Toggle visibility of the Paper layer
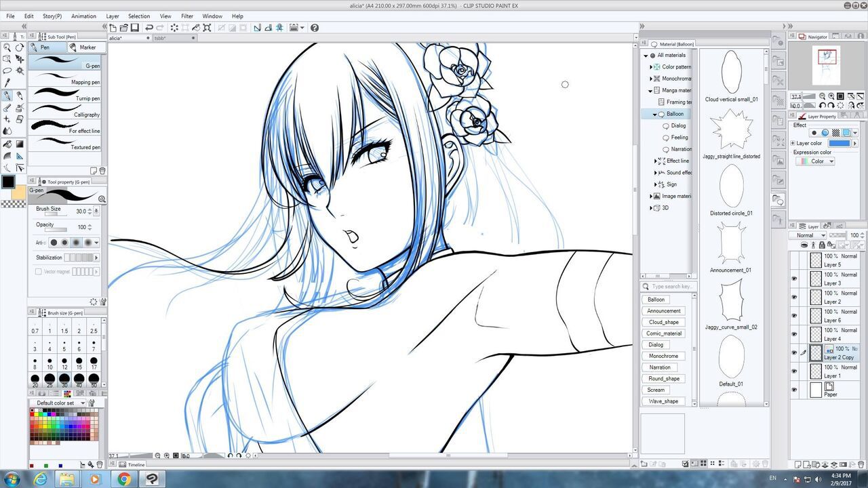 click(794, 390)
